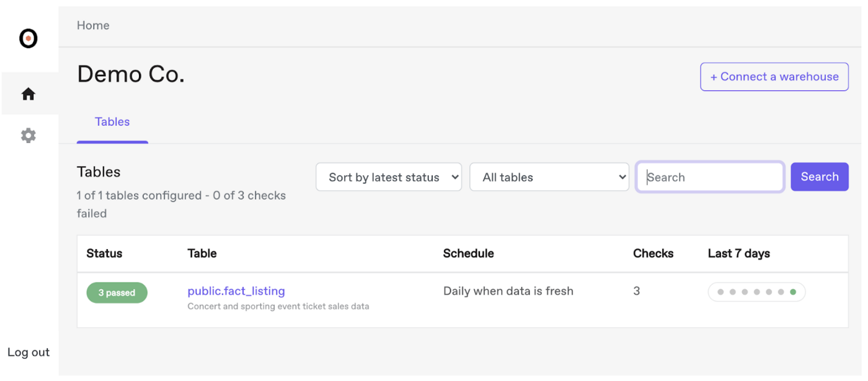Open the public.fact_listing table link
This screenshot has height=381, width=868.
click(x=236, y=291)
